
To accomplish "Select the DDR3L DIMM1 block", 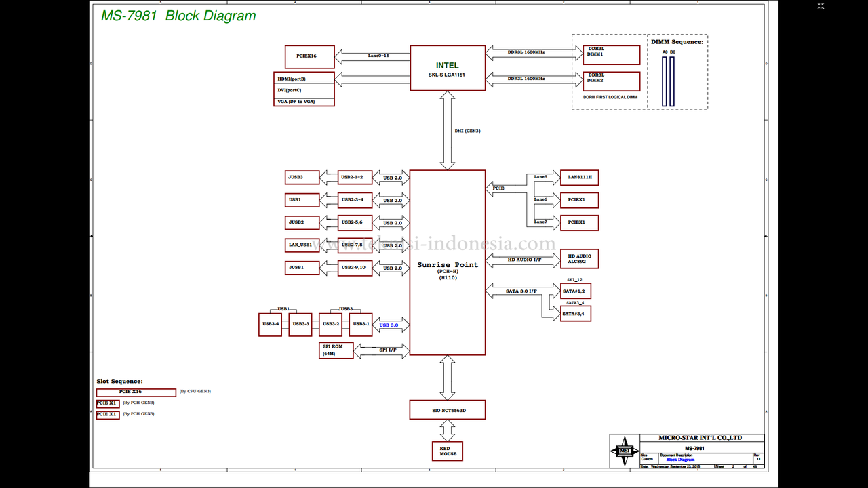I will (612, 56).
